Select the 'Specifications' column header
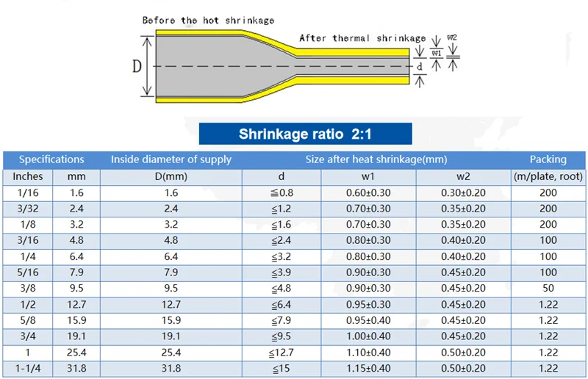This screenshot has height=379, width=588. tap(51, 159)
